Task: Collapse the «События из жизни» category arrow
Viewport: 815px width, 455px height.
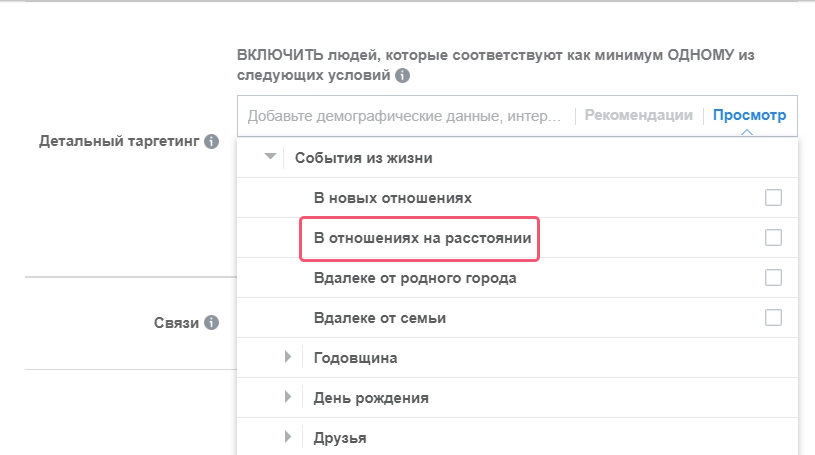Action: click(x=270, y=157)
